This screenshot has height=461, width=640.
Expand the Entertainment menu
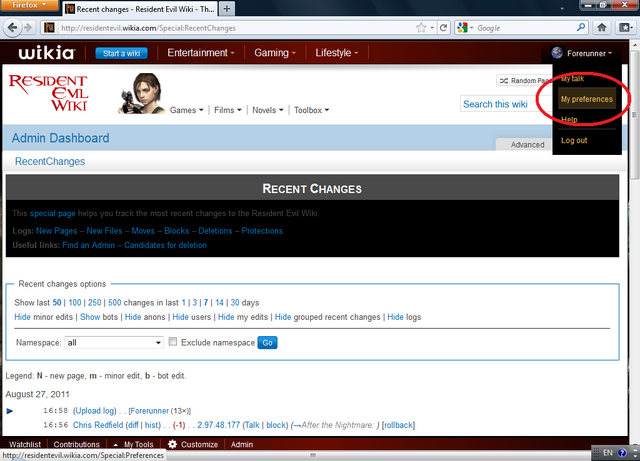point(201,53)
